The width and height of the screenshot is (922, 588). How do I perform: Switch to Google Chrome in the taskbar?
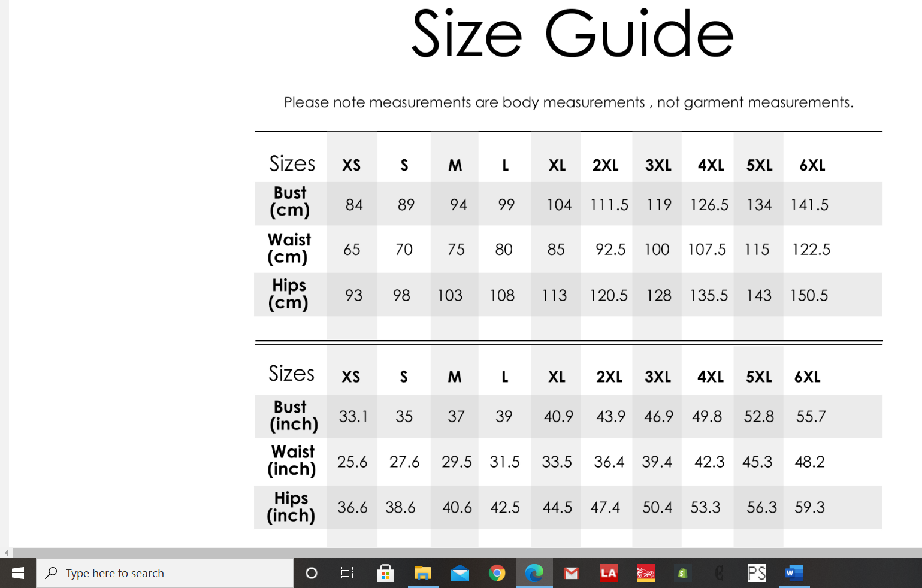click(497, 573)
